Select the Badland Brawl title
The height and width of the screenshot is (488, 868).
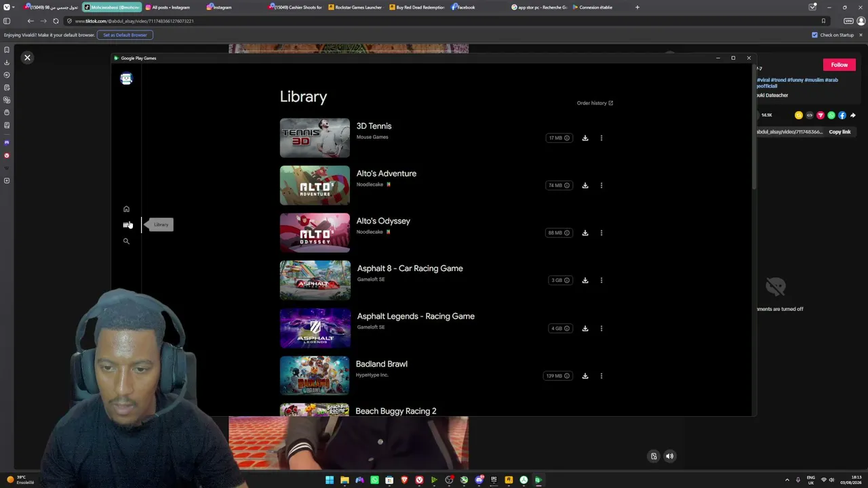pyautogui.click(x=382, y=364)
